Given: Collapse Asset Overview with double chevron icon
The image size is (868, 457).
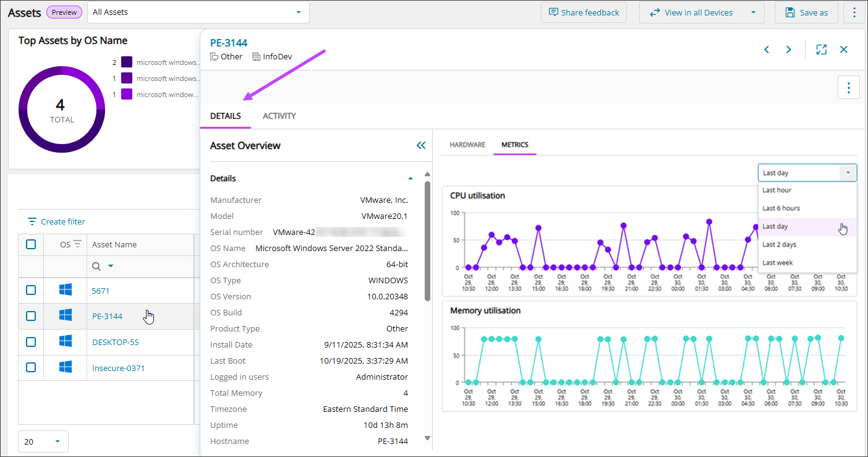Looking at the screenshot, I should tap(421, 146).
